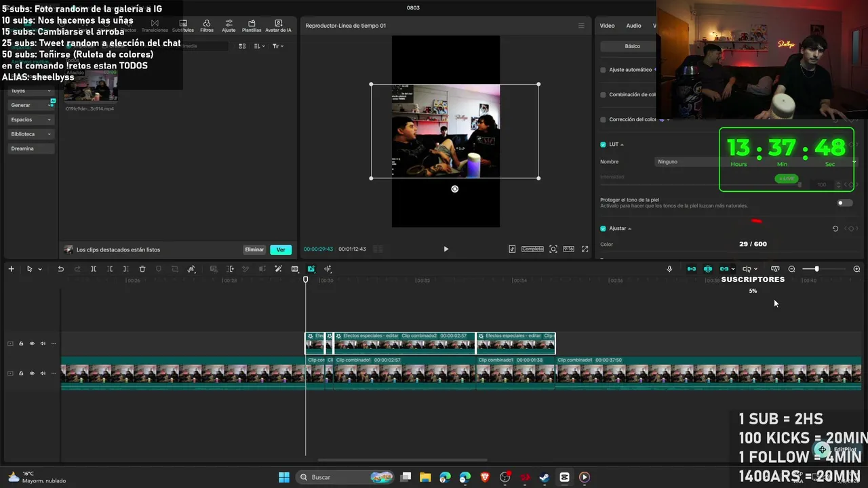Mute the upper effects track
The height and width of the screenshot is (488, 868).
pos(43,344)
